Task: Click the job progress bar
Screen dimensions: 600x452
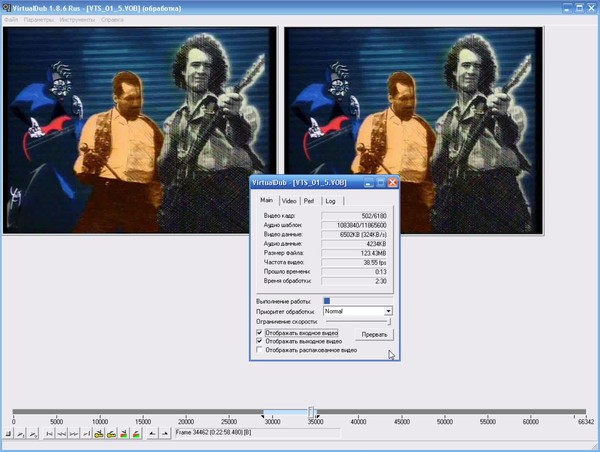Action: point(358,301)
